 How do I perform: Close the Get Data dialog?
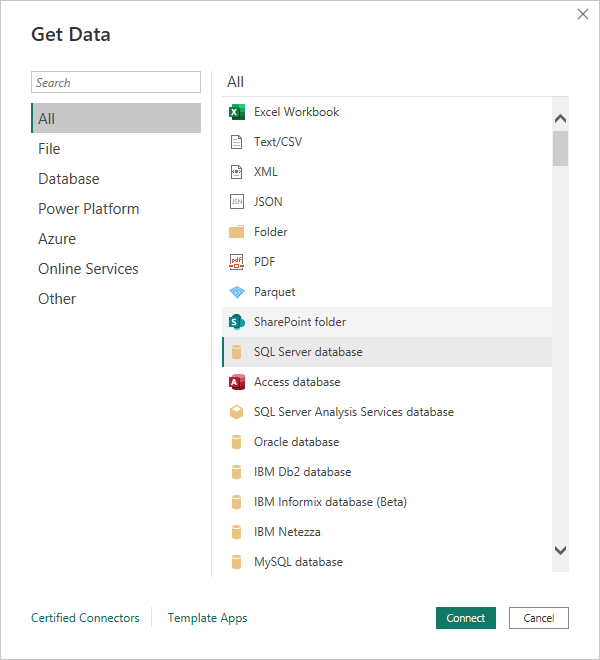tap(583, 14)
